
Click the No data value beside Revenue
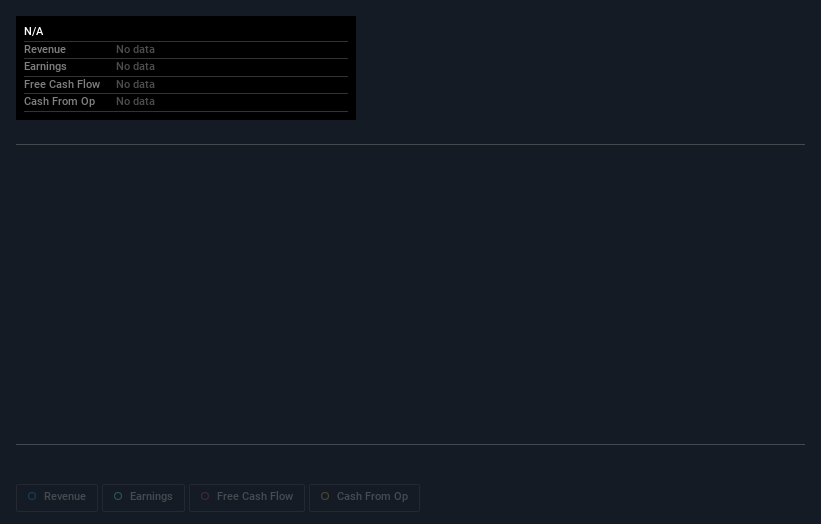[x=135, y=49]
